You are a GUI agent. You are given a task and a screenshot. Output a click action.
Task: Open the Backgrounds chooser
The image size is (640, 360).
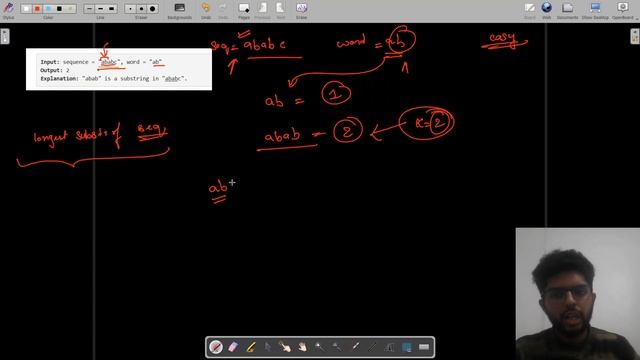click(180, 10)
